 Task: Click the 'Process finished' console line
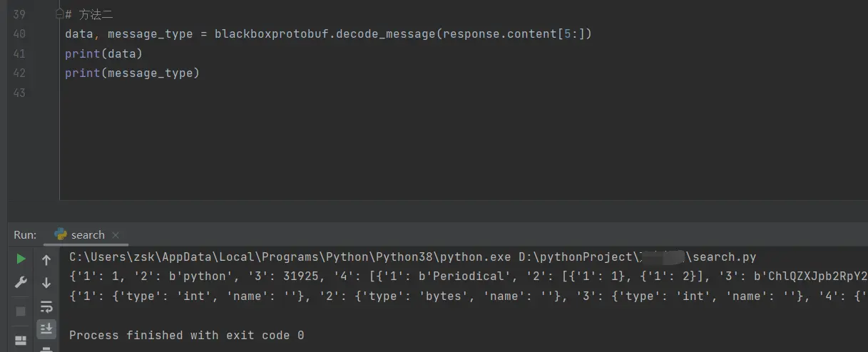coord(186,335)
